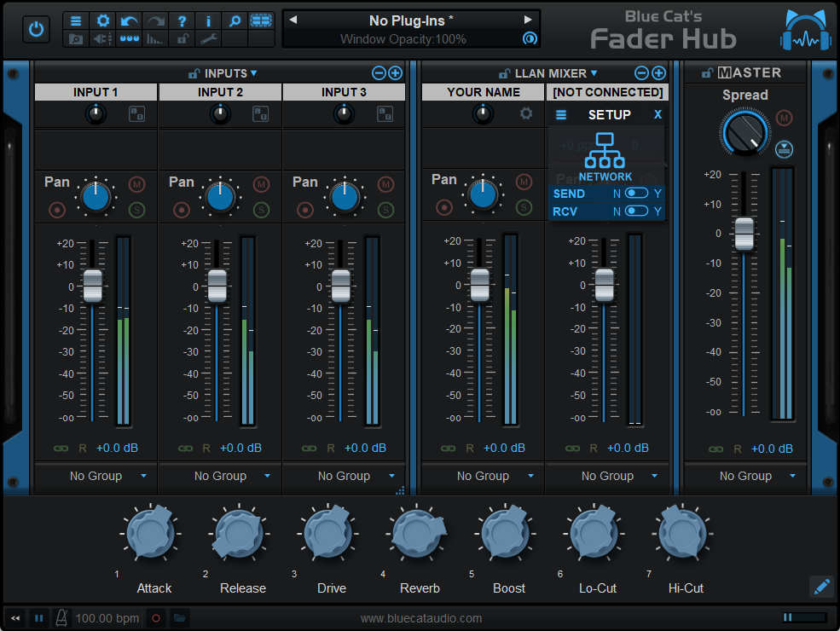Click the pencil edit icon near the knobs

(820, 587)
